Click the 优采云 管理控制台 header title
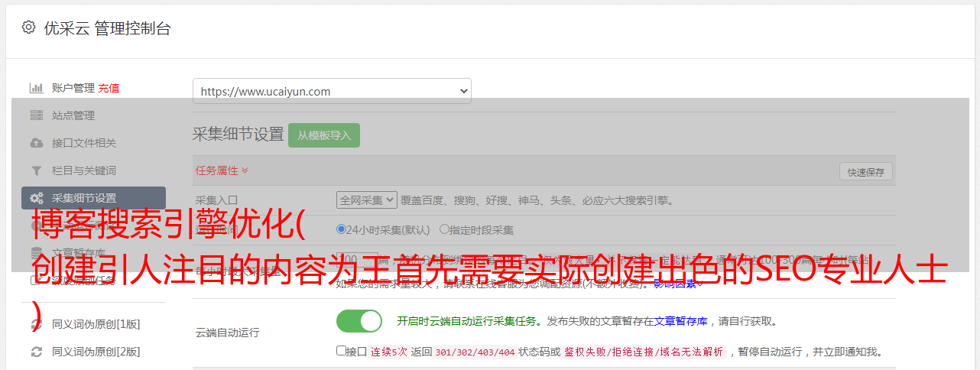The width and height of the screenshot is (980, 370). click(x=107, y=28)
